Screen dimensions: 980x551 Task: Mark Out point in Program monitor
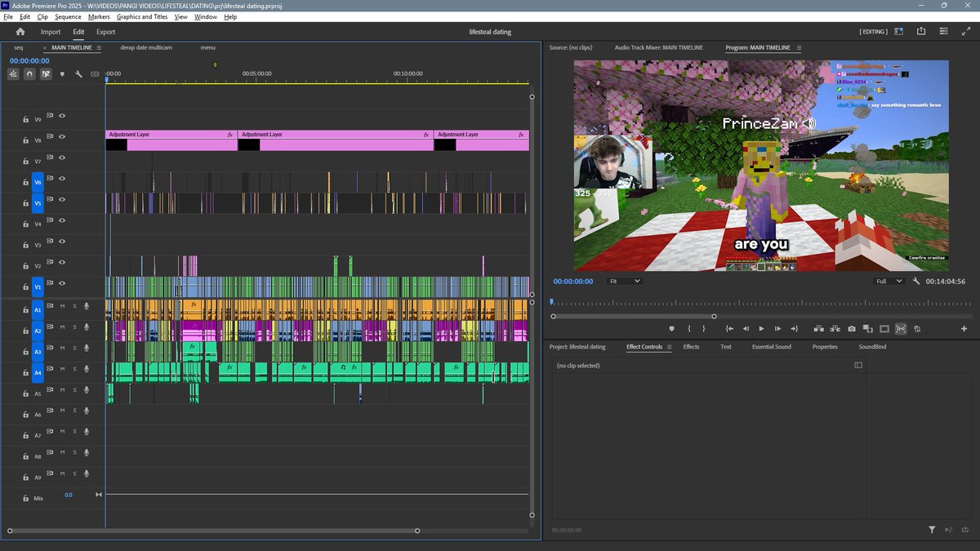[x=703, y=329]
